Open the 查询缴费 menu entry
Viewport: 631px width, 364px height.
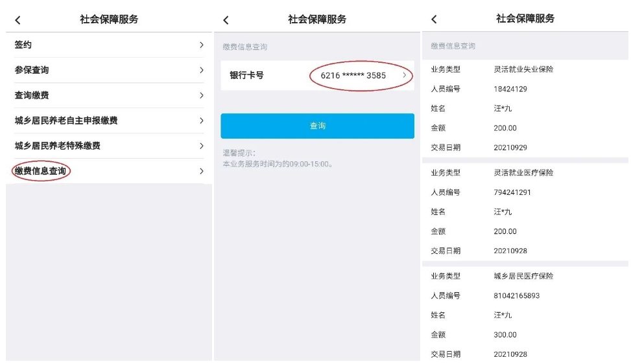click(109, 95)
